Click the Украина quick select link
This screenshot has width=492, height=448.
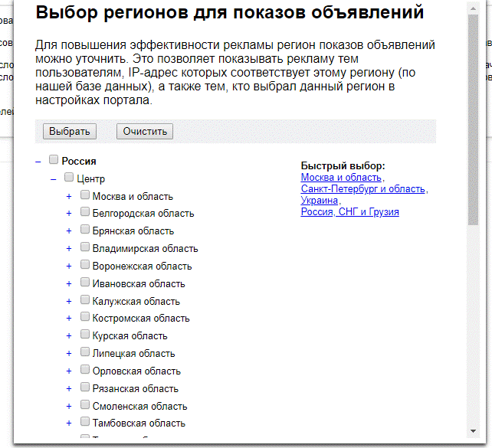(x=320, y=201)
